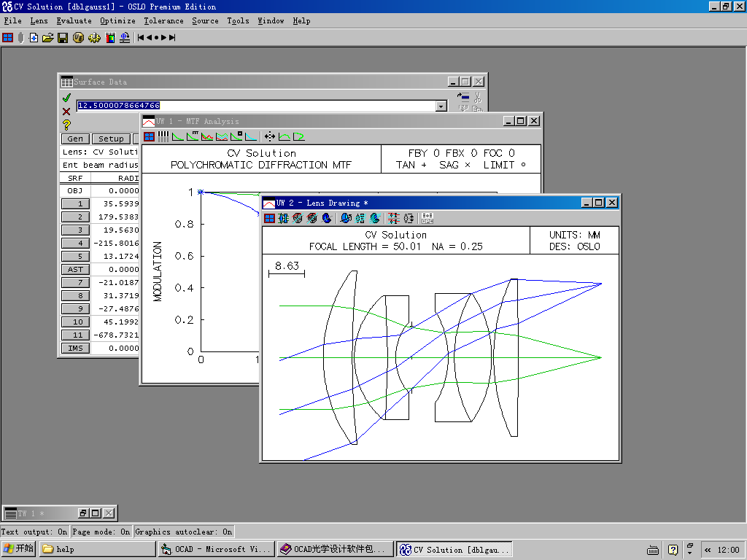This screenshot has width=747, height=560.
Task: Click the gear settings icon in main toolbar
Action: coord(94,37)
